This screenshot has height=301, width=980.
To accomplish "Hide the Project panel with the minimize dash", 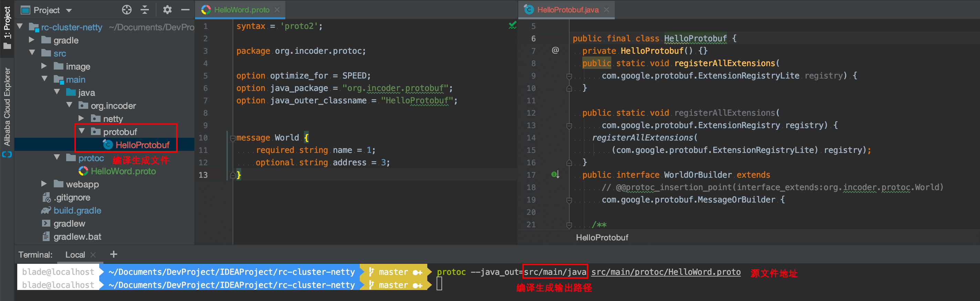I will [x=185, y=10].
